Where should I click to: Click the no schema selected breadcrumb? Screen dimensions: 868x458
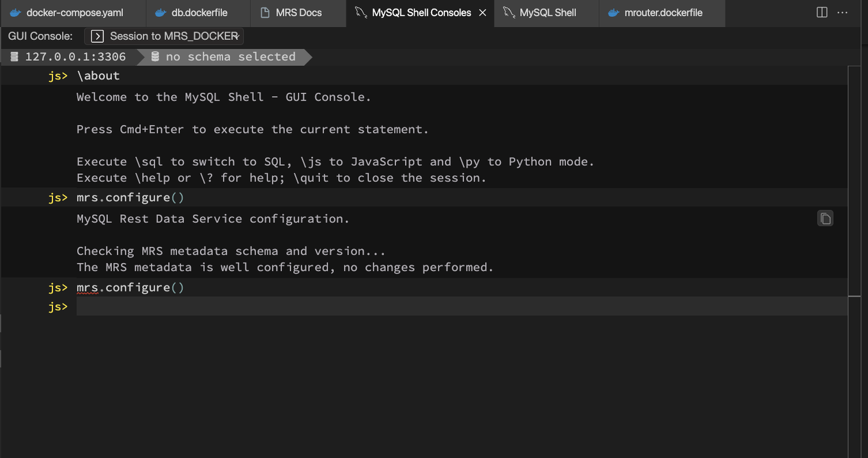[230, 57]
